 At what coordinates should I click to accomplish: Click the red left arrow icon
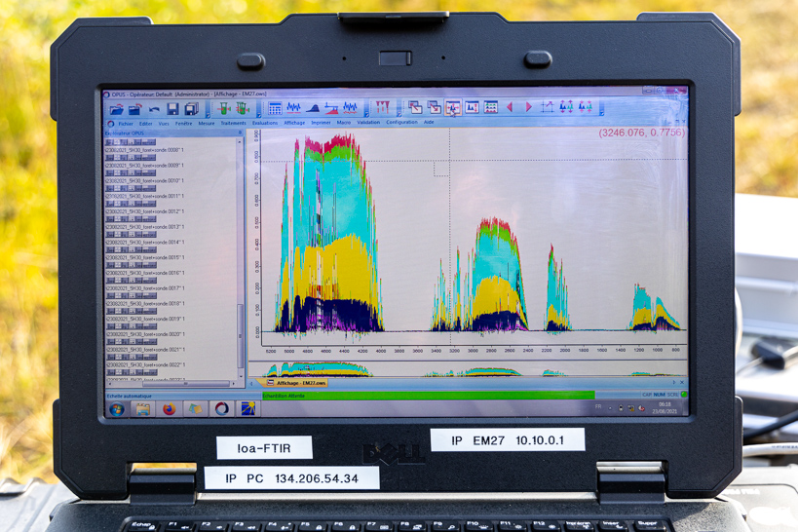510,107
